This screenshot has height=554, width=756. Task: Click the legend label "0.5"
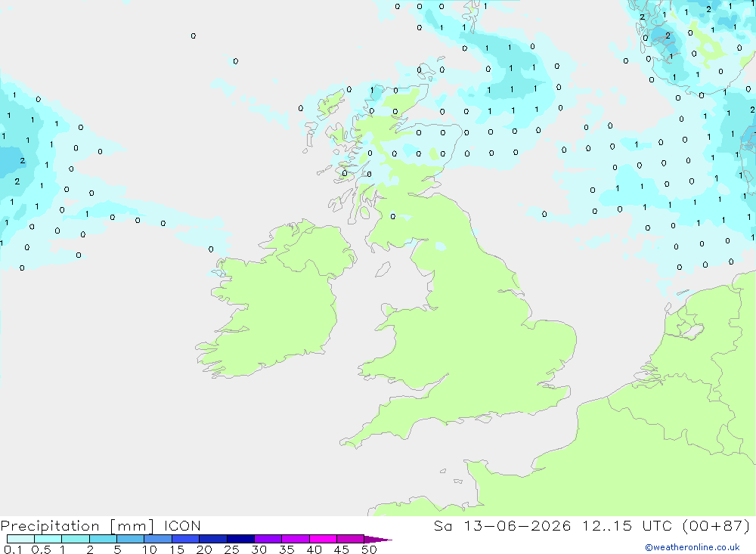click(41, 549)
